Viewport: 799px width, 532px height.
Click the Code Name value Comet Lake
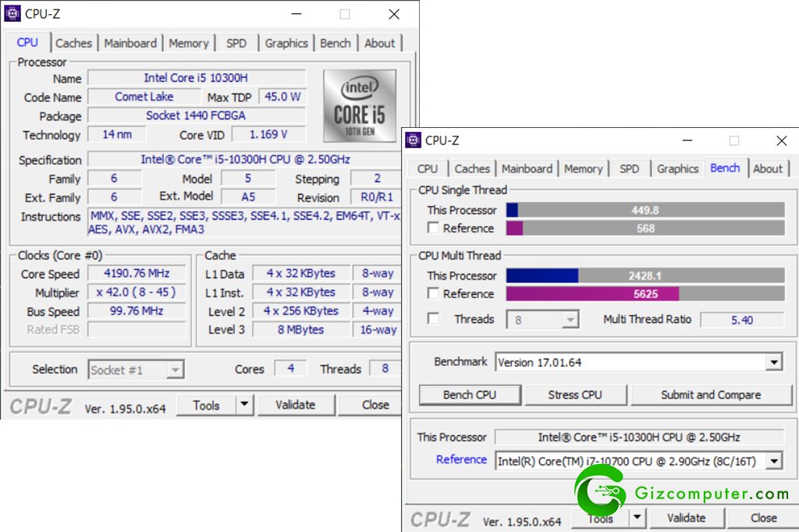pos(144,96)
